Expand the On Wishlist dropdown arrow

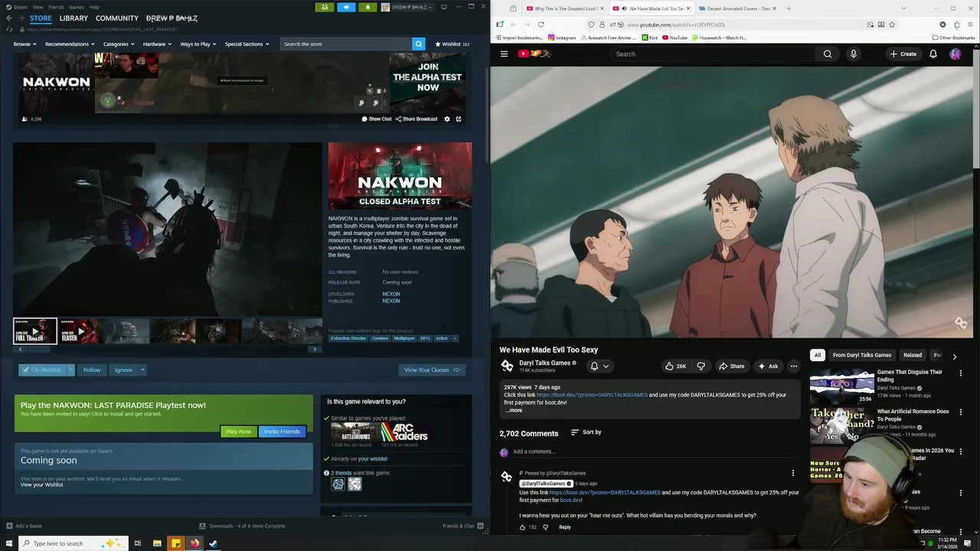coord(71,370)
